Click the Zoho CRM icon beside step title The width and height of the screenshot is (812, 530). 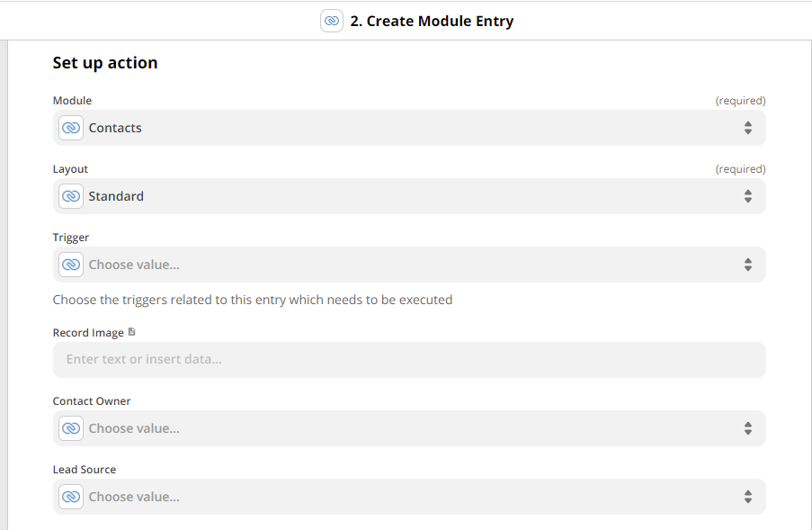pyautogui.click(x=332, y=21)
